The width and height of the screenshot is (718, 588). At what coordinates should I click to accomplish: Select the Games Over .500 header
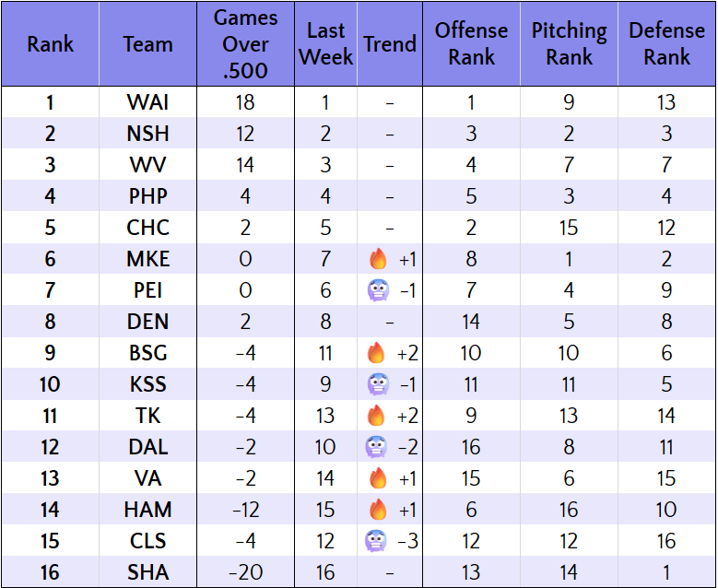coord(245,44)
